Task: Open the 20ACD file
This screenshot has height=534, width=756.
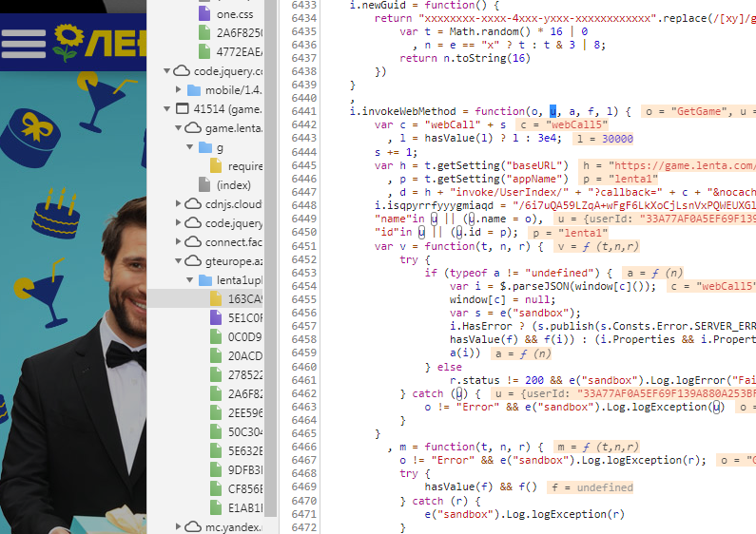Action: tap(245, 356)
